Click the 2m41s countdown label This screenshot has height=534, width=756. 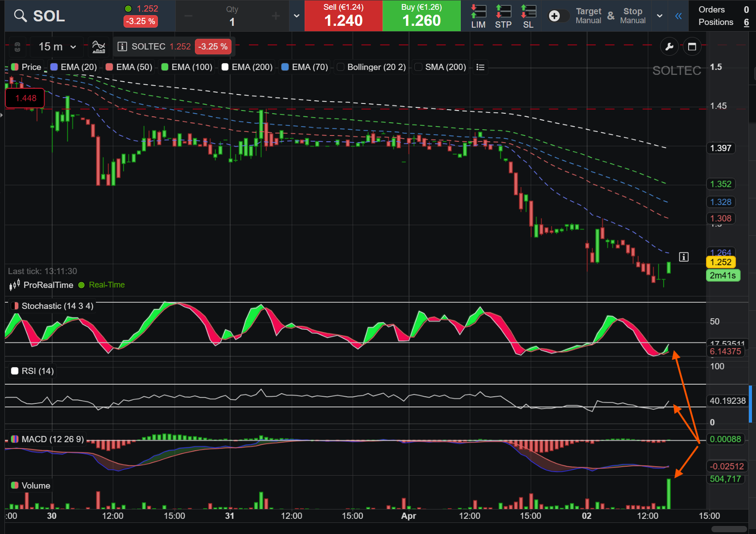coord(723,275)
